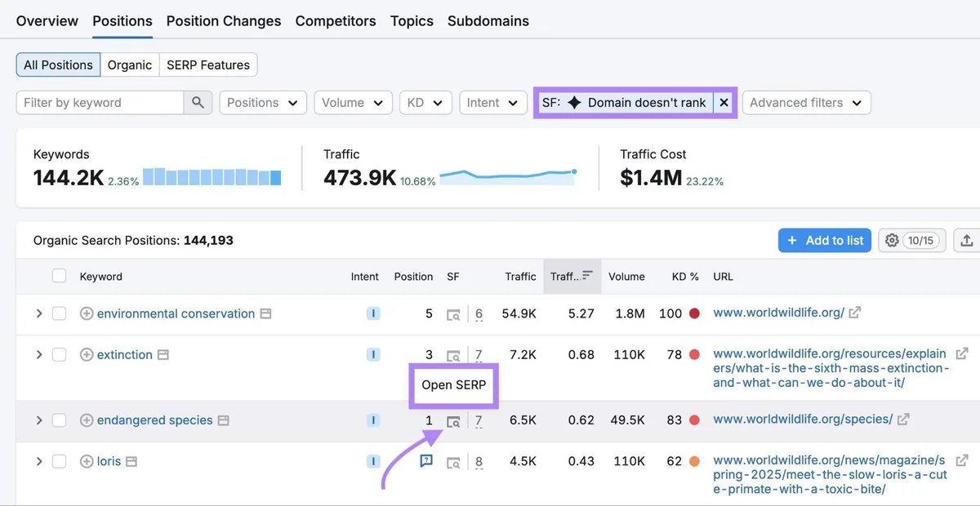The height and width of the screenshot is (506, 980).
Task: Open external link icon for species URL
Action: pos(903,419)
